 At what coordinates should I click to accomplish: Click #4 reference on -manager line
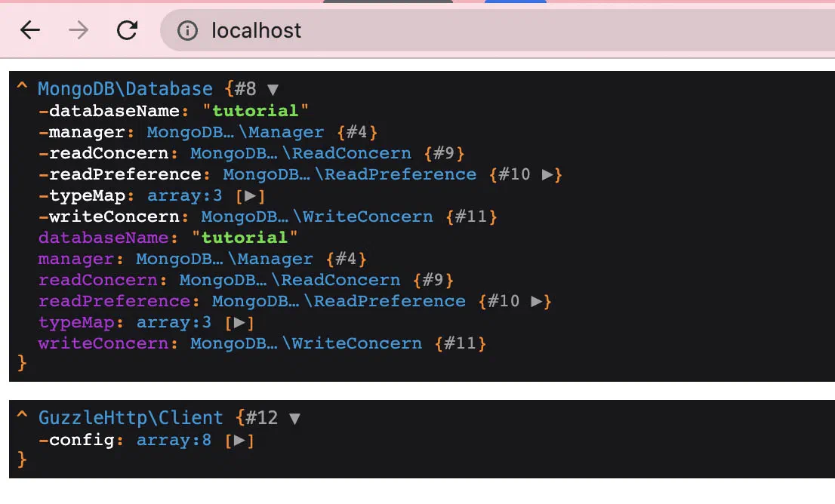pos(357,132)
